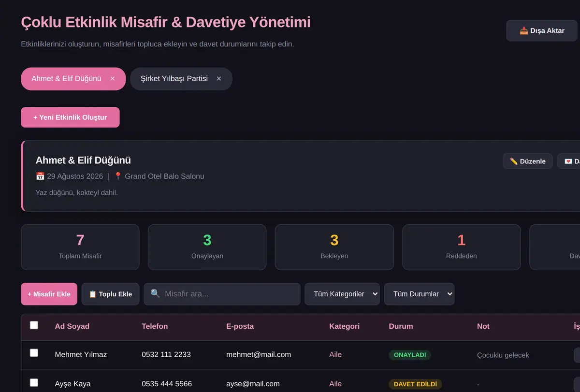Add a guest with Misafir Ekle
This screenshot has height=392, width=580.
(x=49, y=294)
